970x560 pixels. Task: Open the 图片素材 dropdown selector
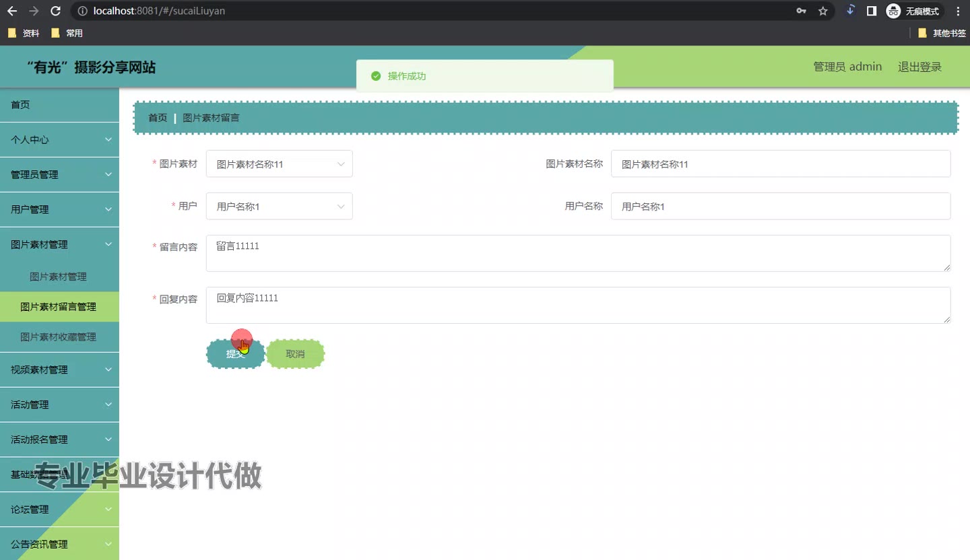click(x=279, y=164)
